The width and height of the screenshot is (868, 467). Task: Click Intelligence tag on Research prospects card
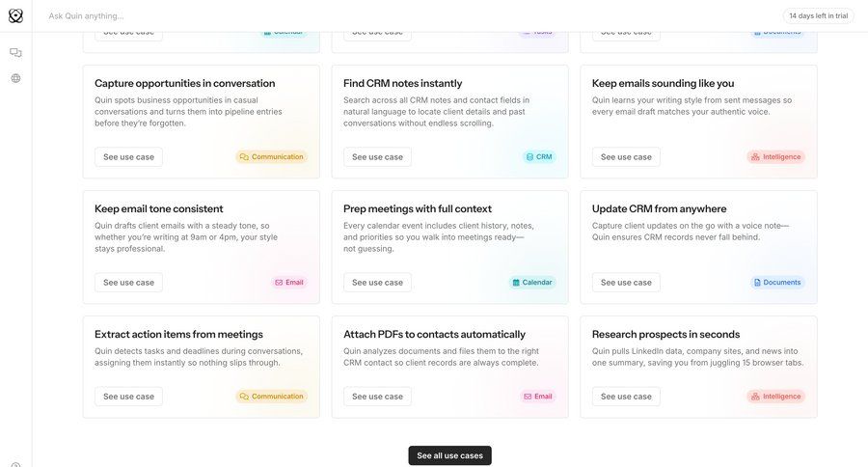tap(775, 396)
